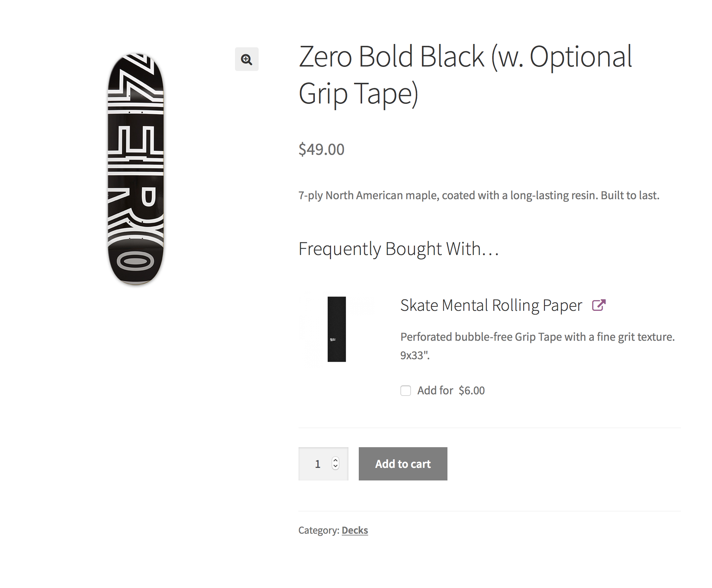
Task: Open the Decks category link
Action: 355,530
